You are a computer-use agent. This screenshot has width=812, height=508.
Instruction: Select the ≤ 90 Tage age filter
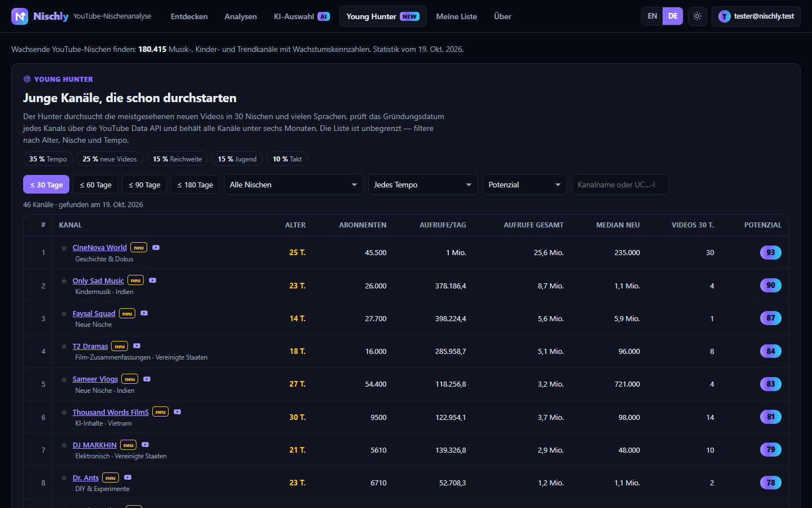pyautogui.click(x=144, y=185)
